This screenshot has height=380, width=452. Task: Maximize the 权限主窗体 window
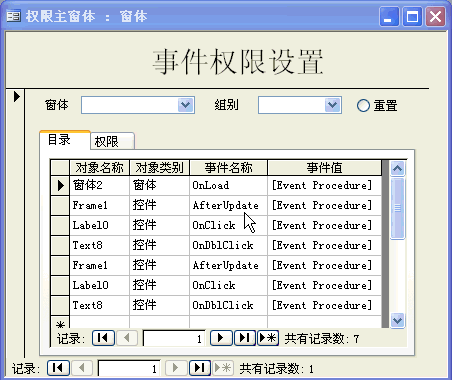pos(412,16)
